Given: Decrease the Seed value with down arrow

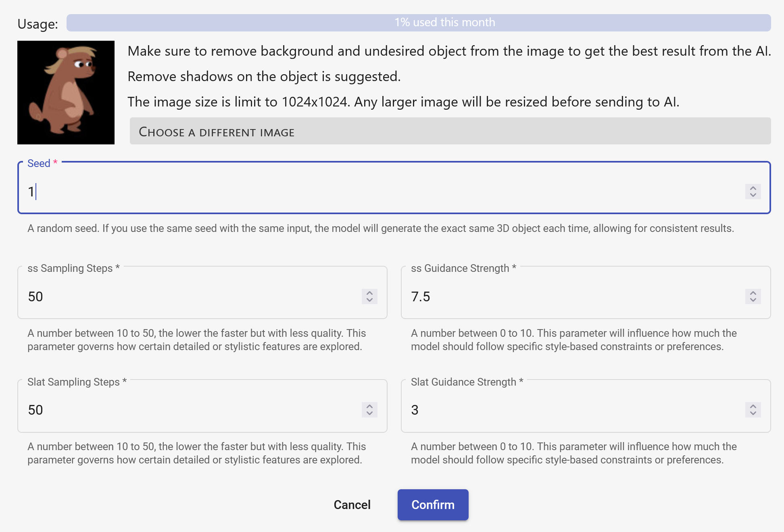Looking at the screenshot, I should [x=753, y=195].
